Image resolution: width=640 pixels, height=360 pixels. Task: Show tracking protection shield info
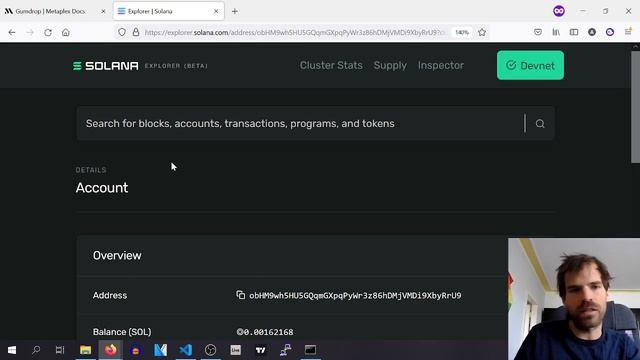tap(122, 32)
